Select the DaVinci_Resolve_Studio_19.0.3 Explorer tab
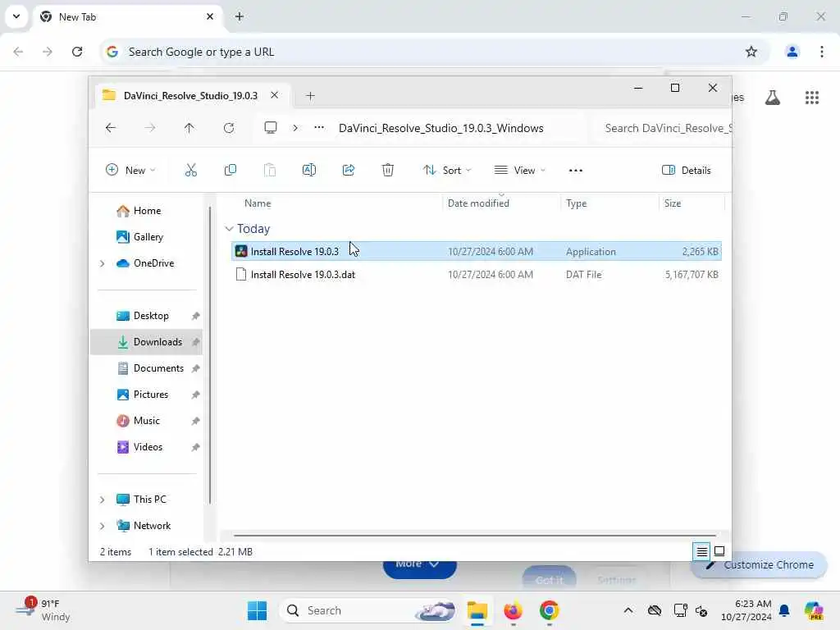Image resolution: width=840 pixels, height=630 pixels. point(190,95)
